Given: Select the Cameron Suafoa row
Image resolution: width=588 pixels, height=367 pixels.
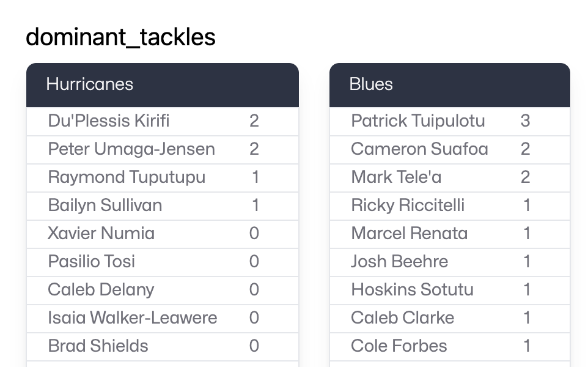Looking at the screenshot, I should coord(419,149).
